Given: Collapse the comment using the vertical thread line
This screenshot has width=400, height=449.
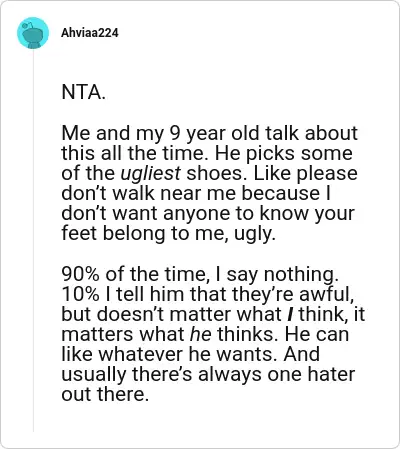Looking at the screenshot, I should click(x=33, y=240).
